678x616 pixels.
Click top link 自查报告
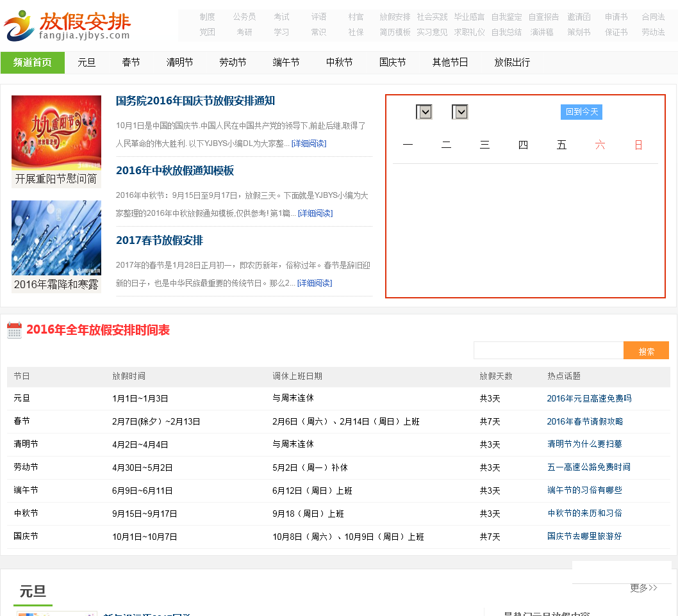click(543, 17)
